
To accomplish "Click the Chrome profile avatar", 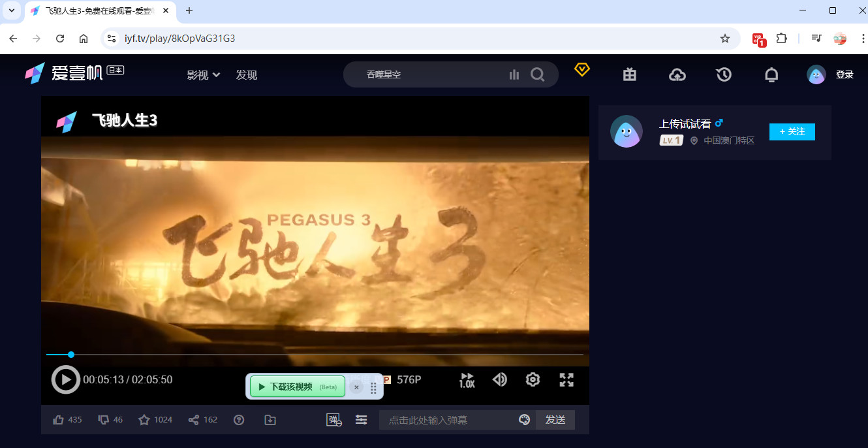I will tap(840, 39).
